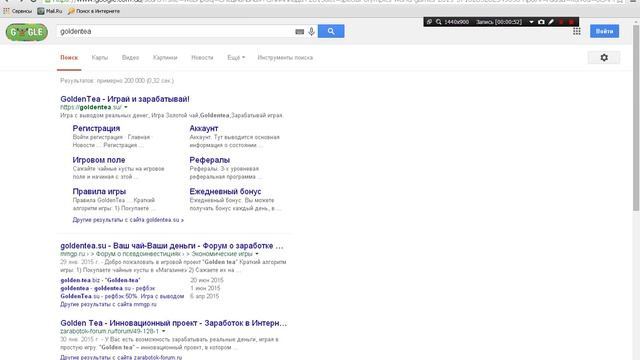
Task: Open golden-tea.biz - "Golden-tea" sublink
Action: (100, 280)
